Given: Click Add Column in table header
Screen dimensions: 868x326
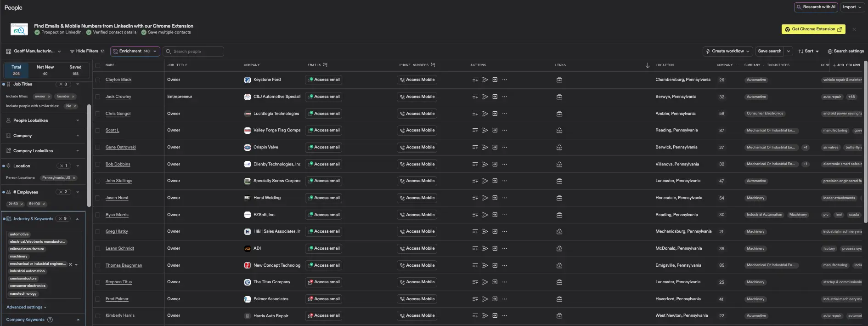Looking at the screenshot, I should [x=846, y=65].
